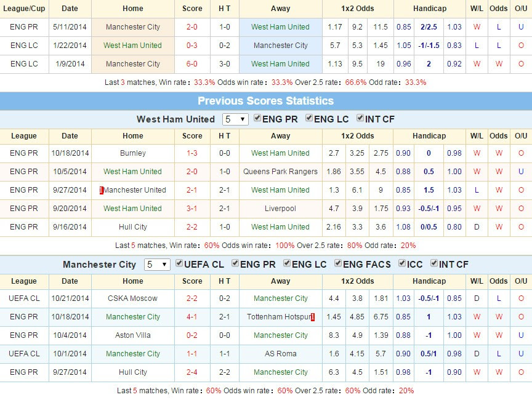The width and height of the screenshot is (532, 400).
Task: Click 2-2 score of CSKA Moscow match
Action: point(191,298)
